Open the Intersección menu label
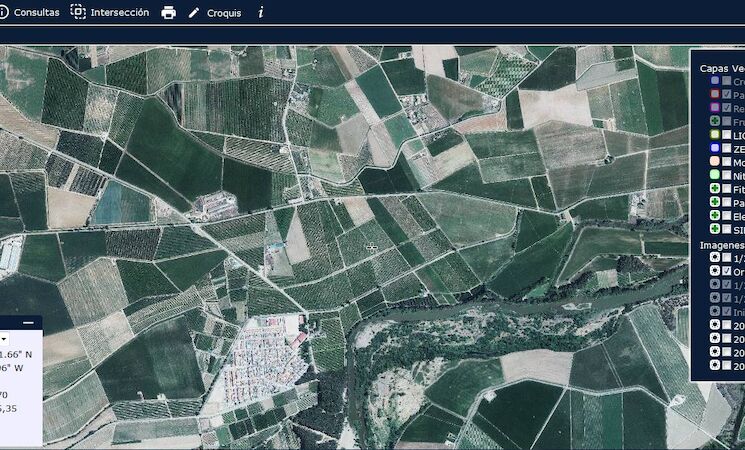 [x=120, y=13]
